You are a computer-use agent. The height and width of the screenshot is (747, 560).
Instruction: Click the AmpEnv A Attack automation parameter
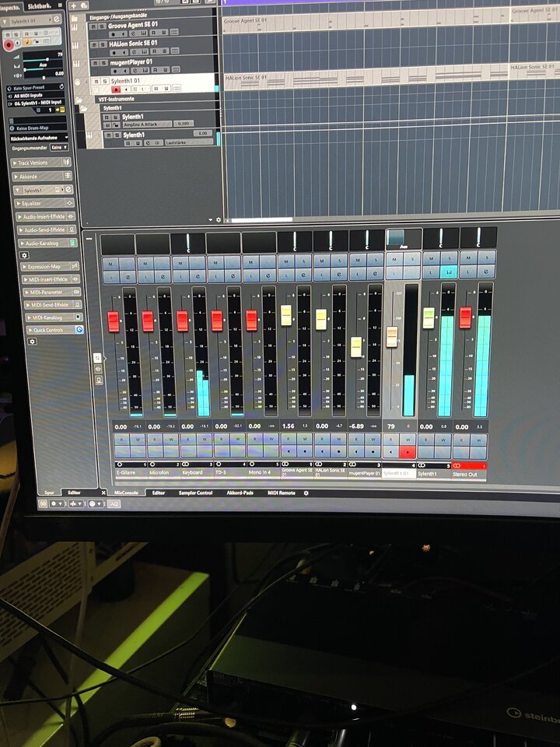click(x=147, y=124)
